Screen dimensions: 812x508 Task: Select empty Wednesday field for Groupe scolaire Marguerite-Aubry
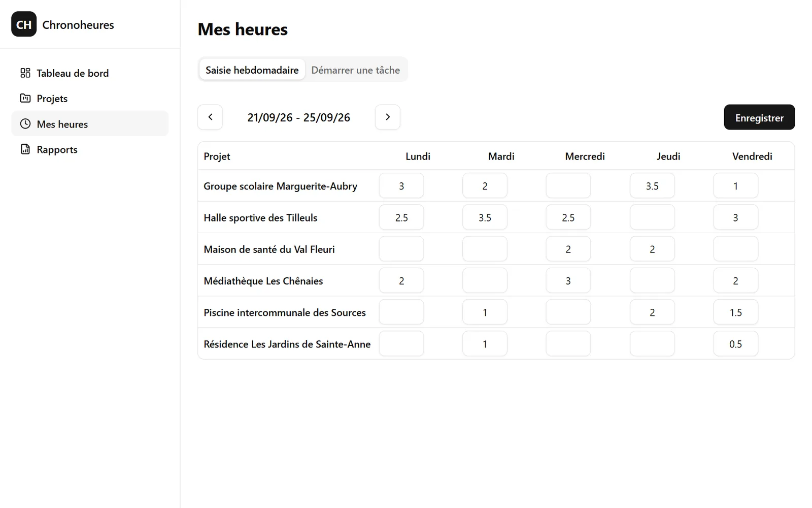568,186
